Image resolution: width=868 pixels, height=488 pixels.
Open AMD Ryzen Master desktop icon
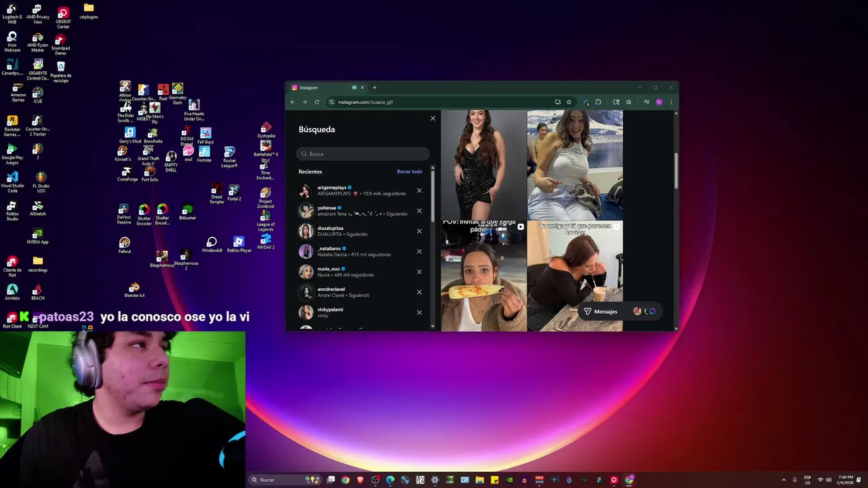point(37,43)
